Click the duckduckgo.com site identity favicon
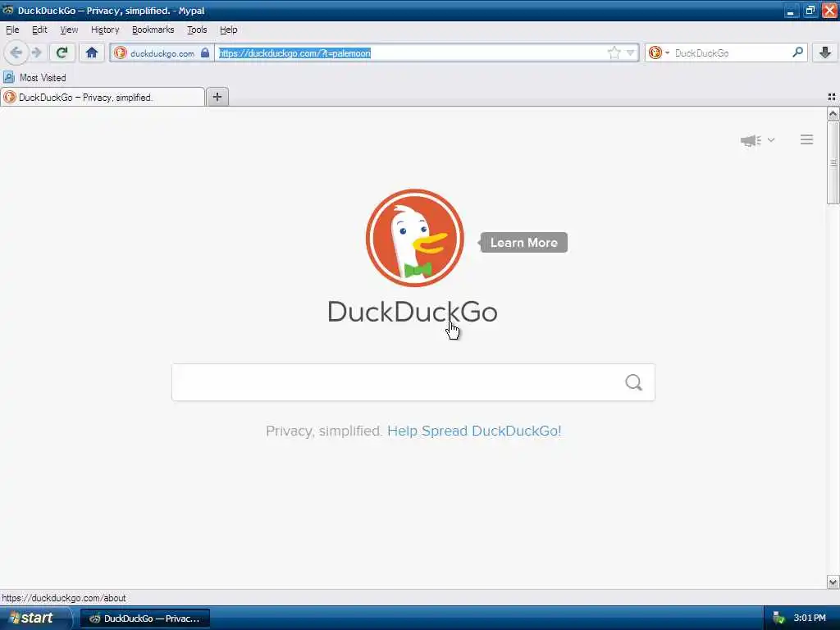 (x=121, y=52)
